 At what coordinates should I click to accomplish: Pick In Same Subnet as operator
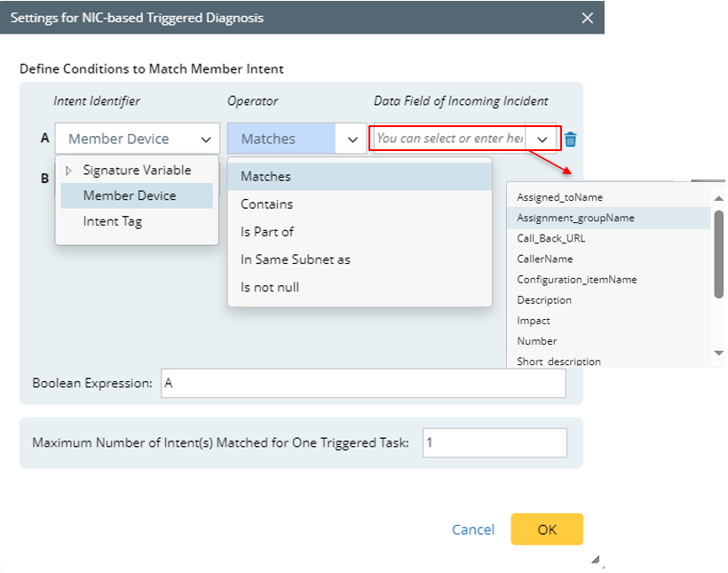coord(295,259)
